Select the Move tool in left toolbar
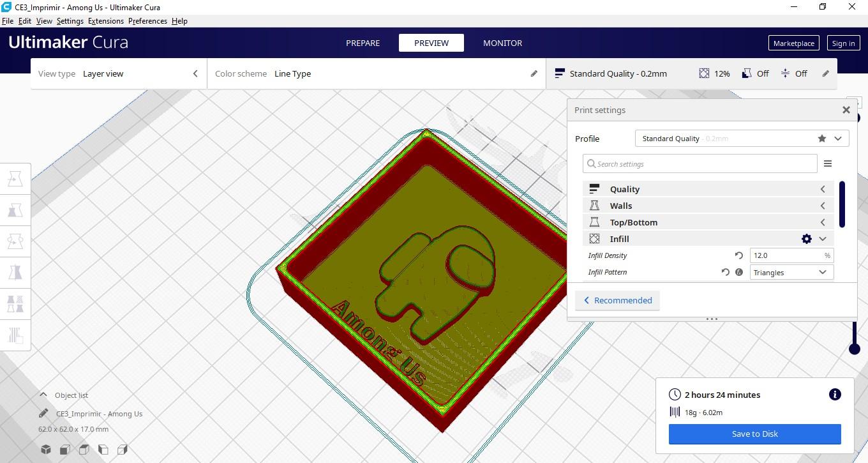Viewport: 868px width, 463px height. click(x=15, y=178)
